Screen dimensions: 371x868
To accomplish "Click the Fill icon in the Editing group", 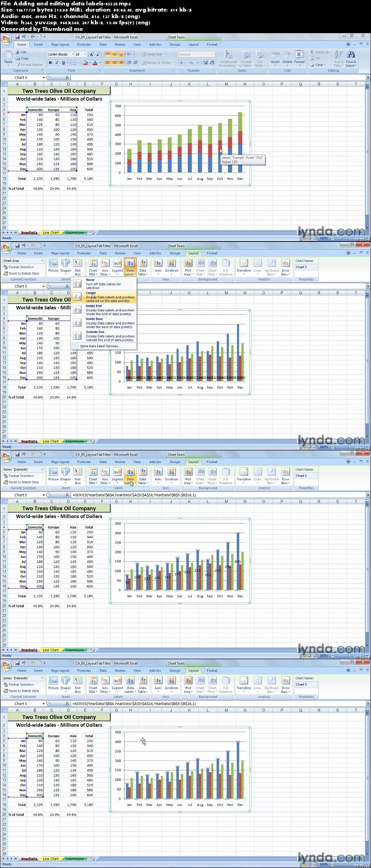I will (312, 58).
